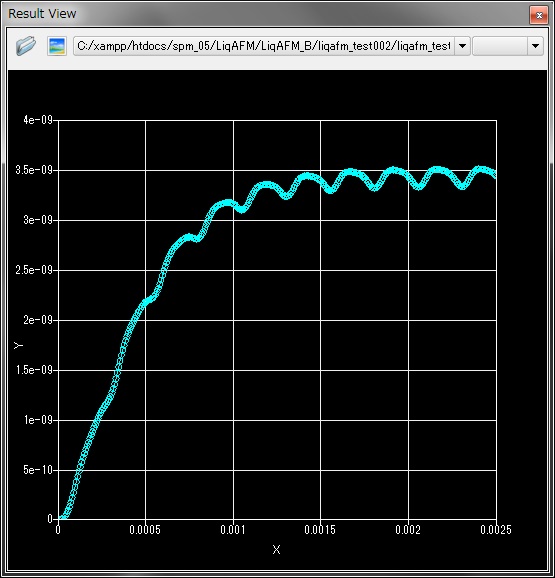Click the 0.0025 X-axis tick label
This screenshot has width=555, height=578.
[496, 530]
